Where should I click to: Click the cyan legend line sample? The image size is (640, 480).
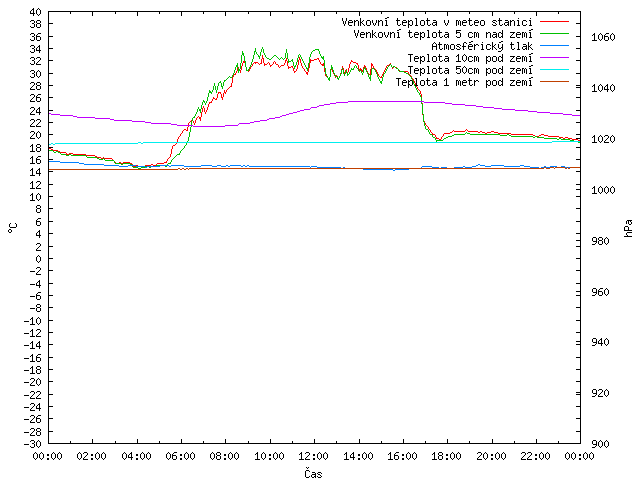[554, 70]
